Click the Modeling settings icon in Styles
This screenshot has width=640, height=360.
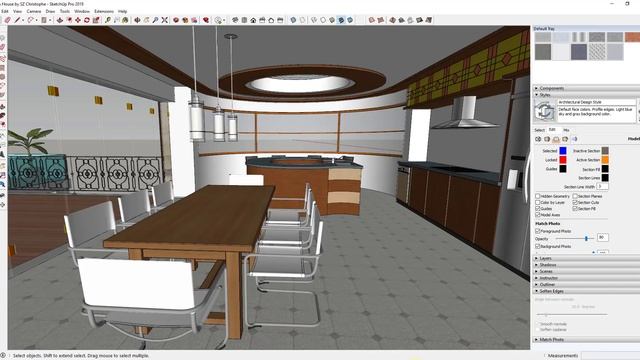pyautogui.click(x=574, y=139)
